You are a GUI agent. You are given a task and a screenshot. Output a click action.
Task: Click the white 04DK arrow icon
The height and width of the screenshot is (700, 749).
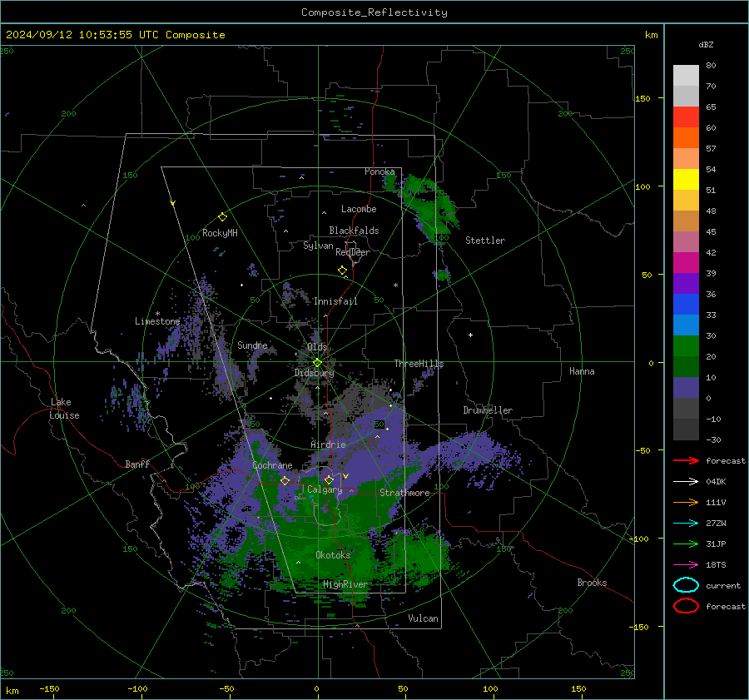pos(686,482)
